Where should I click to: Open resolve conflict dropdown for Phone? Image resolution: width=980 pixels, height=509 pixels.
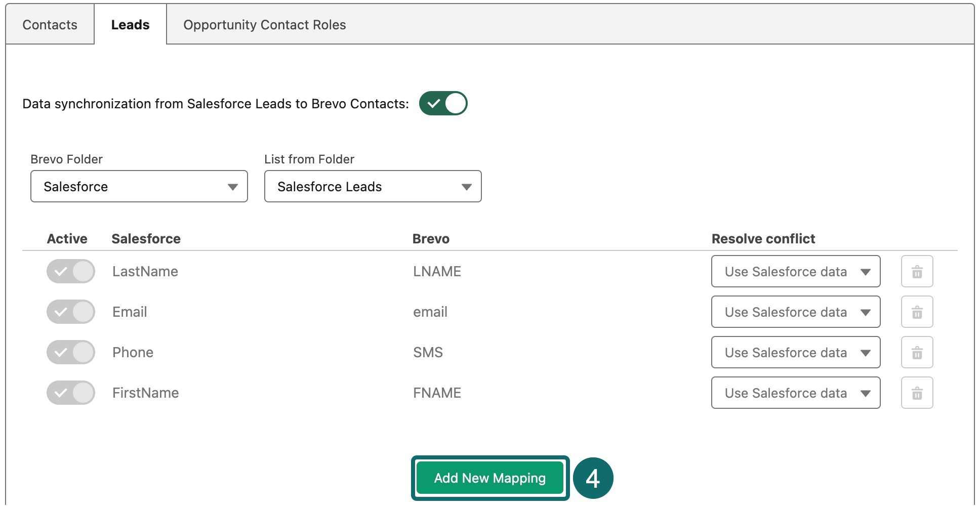[795, 353]
